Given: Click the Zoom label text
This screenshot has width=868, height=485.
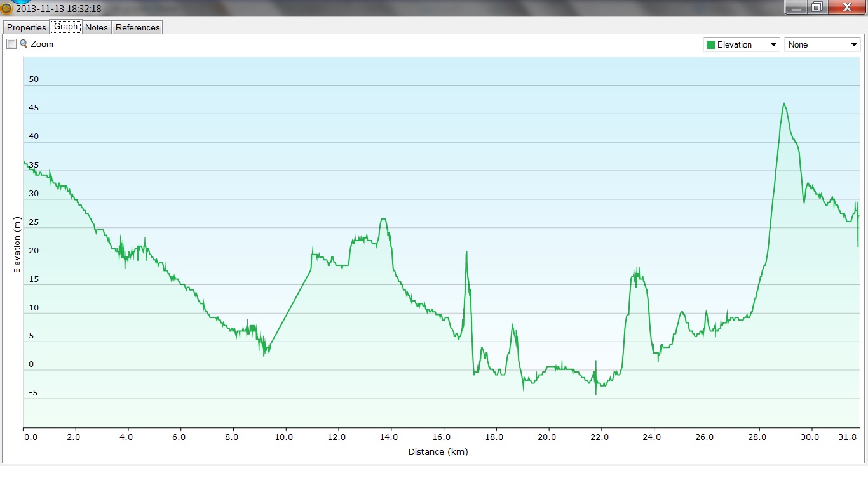Looking at the screenshot, I should (x=42, y=44).
